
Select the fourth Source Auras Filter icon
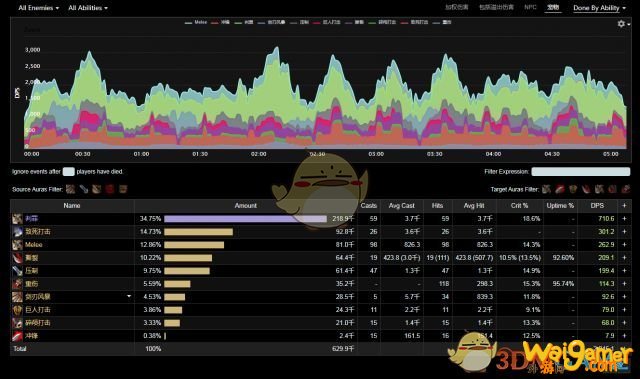(x=110, y=189)
